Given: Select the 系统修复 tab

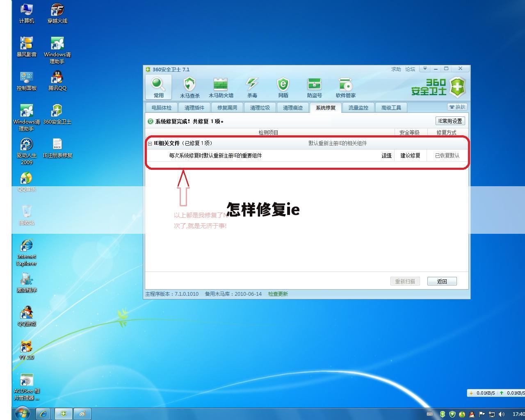Looking at the screenshot, I should (326, 107).
